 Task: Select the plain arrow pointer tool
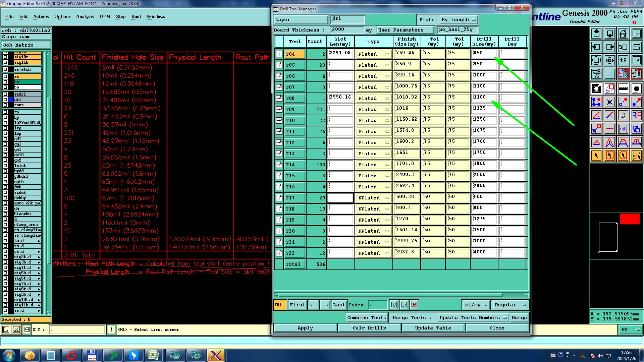point(596,156)
